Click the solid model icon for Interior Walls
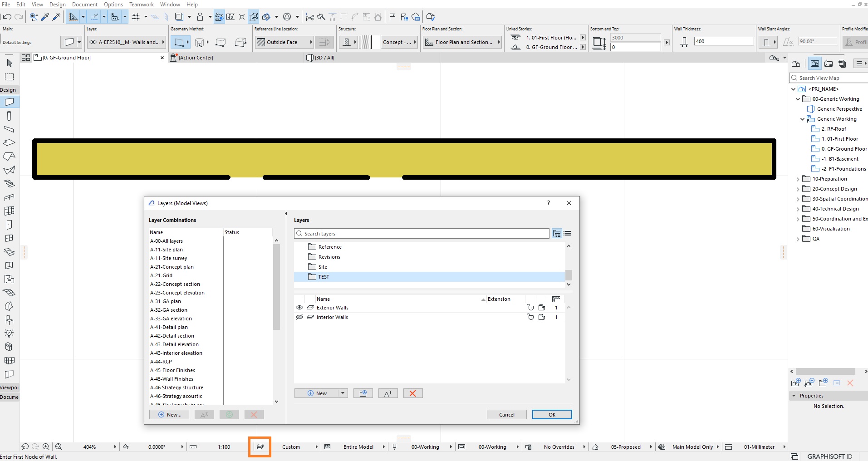Screen dimensions: 868x461 pyautogui.click(x=542, y=317)
